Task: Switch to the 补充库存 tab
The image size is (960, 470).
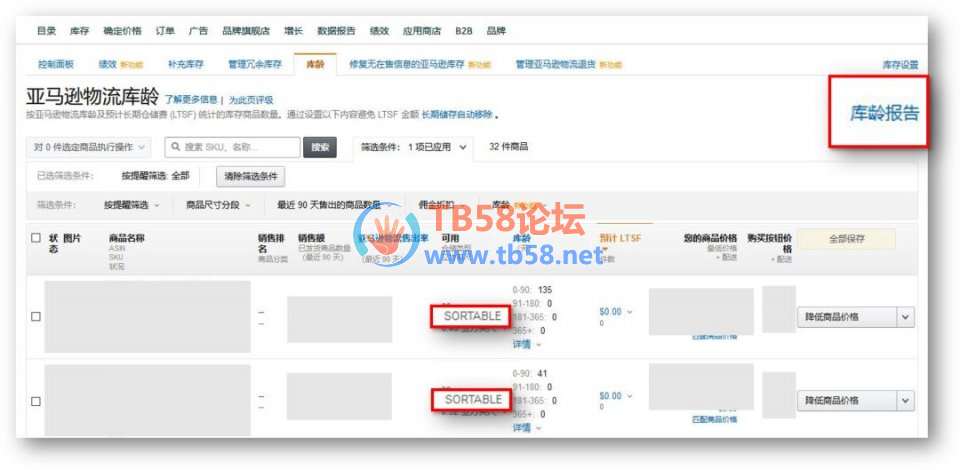Action: pyautogui.click(x=186, y=64)
